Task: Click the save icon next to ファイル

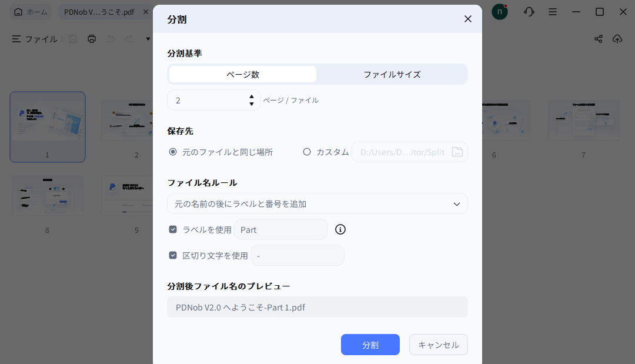Action: pyautogui.click(x=72, y=38)
